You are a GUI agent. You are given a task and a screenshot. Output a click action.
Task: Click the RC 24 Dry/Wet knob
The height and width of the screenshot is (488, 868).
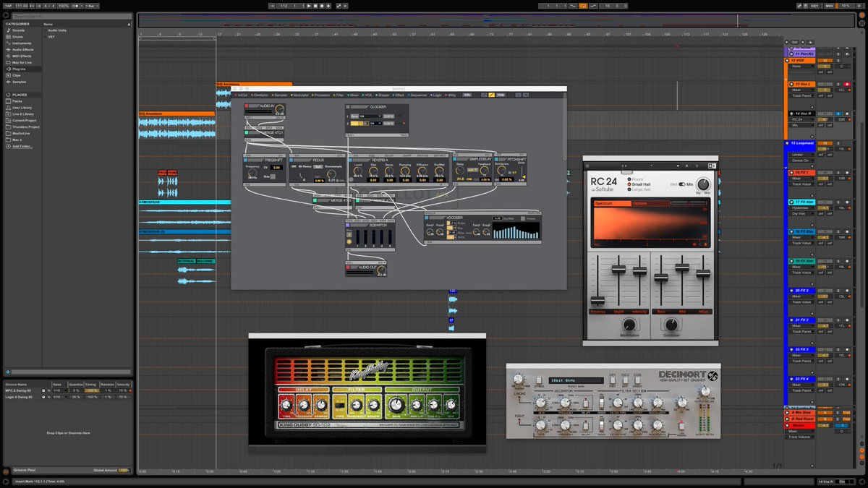(703, 184)
